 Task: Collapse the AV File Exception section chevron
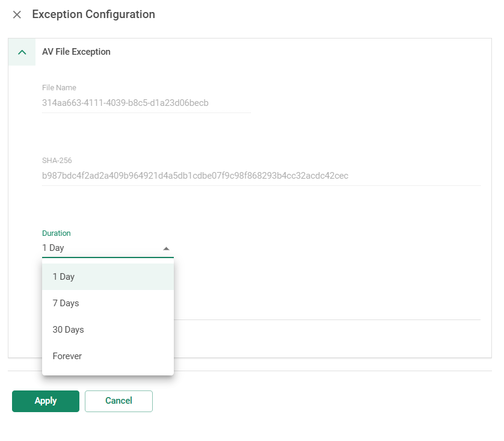click(x=22, y=52)
